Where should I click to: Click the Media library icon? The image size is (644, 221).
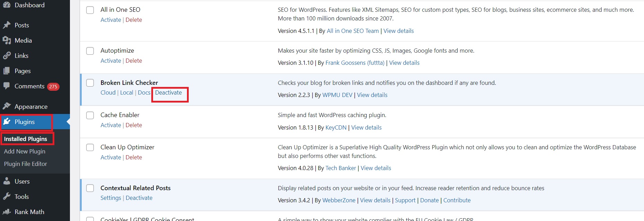coord(7,40)
